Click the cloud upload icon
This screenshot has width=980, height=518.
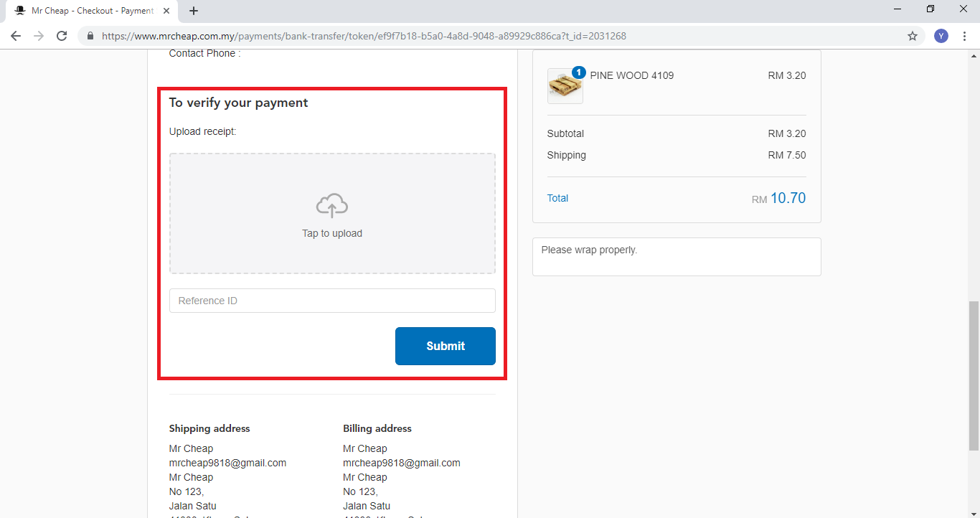pos(332,206)
